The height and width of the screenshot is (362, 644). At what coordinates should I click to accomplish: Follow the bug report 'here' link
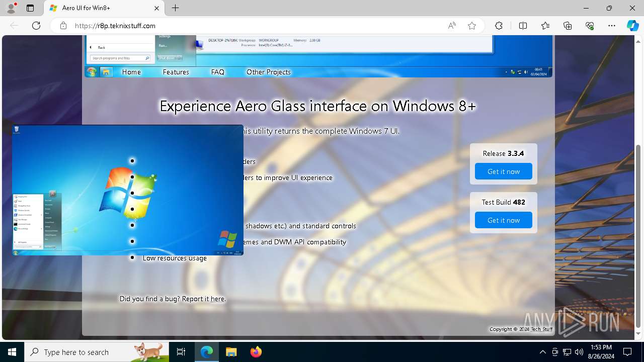[x=217, y=299]
